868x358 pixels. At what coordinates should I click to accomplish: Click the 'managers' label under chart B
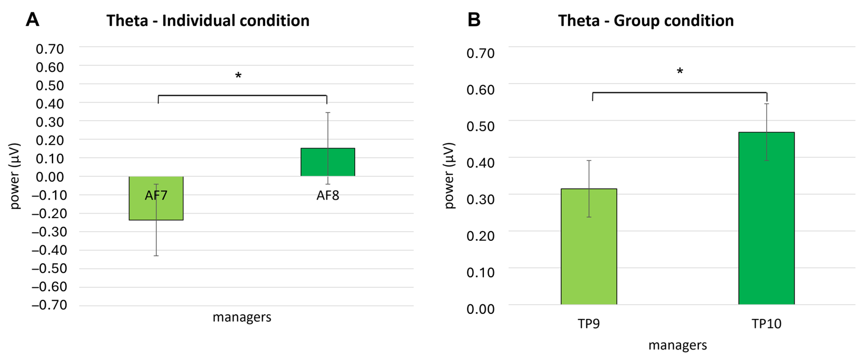pos(678,345)
